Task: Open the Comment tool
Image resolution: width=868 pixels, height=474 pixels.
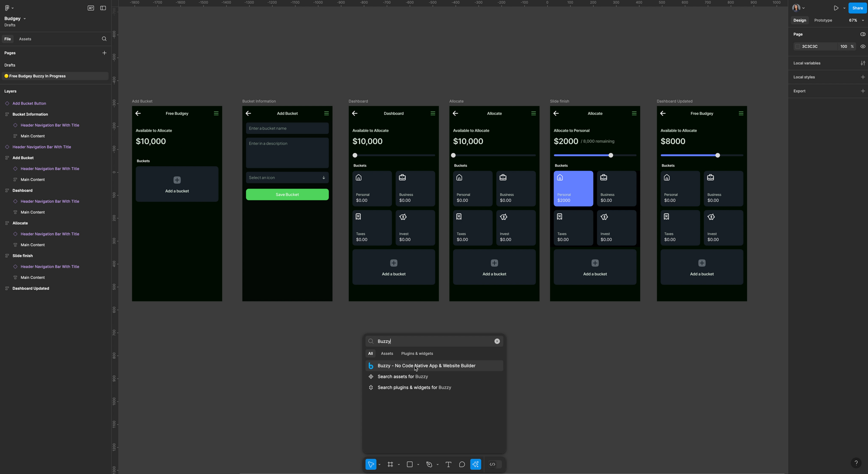Action: pos(462,464)
